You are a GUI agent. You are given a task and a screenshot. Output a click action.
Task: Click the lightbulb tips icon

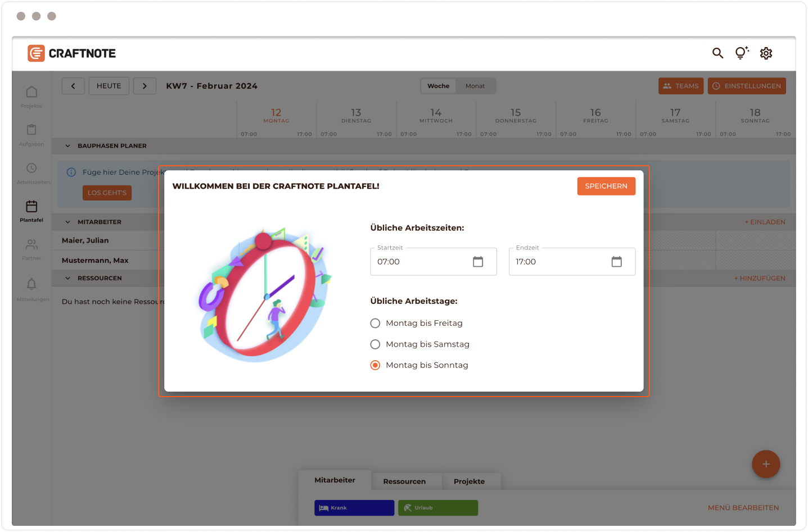[742, 53]
